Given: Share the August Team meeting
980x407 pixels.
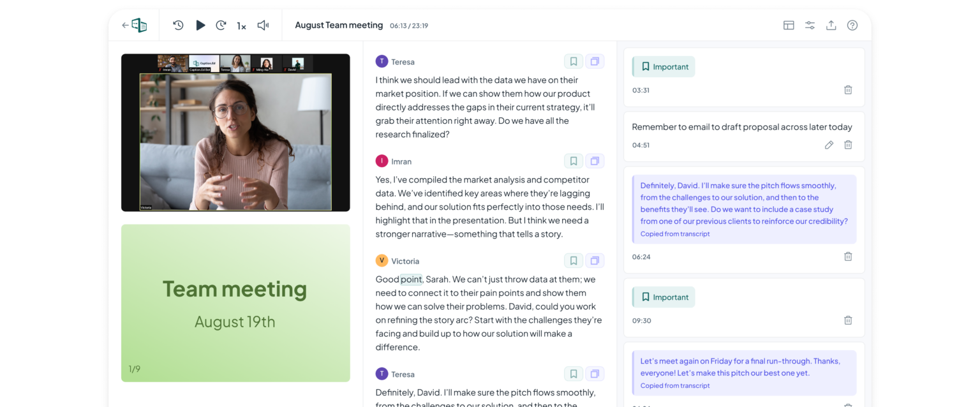Looking at the screenshot, I should [831, 25].
